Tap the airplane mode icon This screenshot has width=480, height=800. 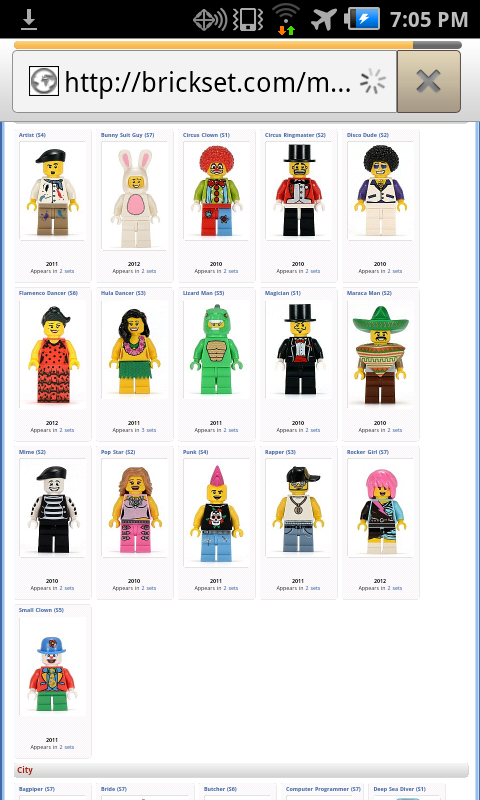click(x=323, y=20)
